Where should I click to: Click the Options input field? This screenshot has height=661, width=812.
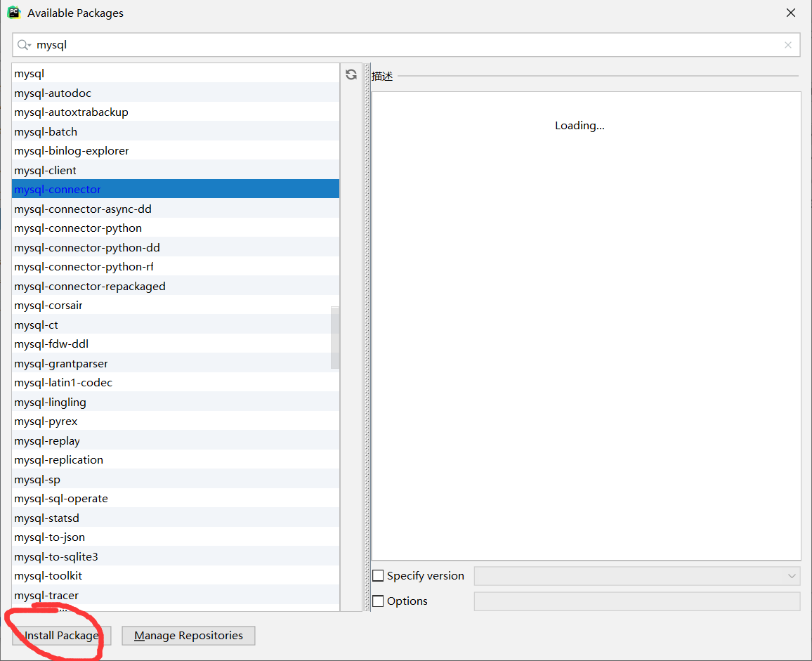636,601
